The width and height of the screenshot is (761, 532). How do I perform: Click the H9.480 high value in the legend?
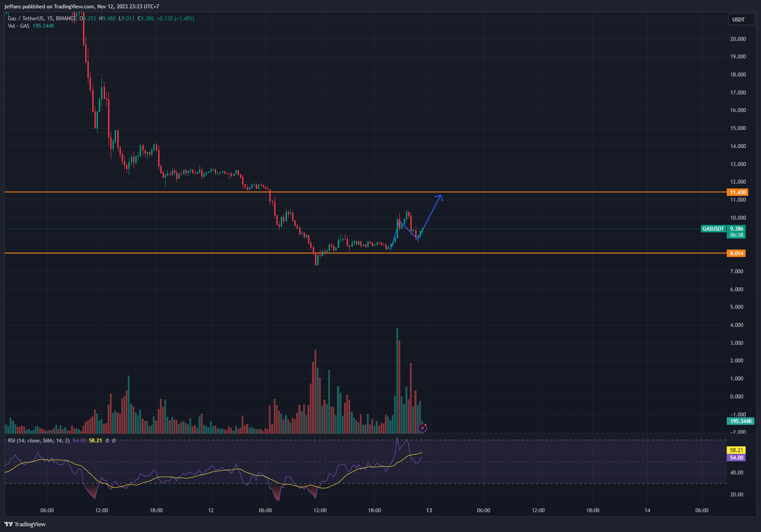pyautogui.click(x=108, y=18)
